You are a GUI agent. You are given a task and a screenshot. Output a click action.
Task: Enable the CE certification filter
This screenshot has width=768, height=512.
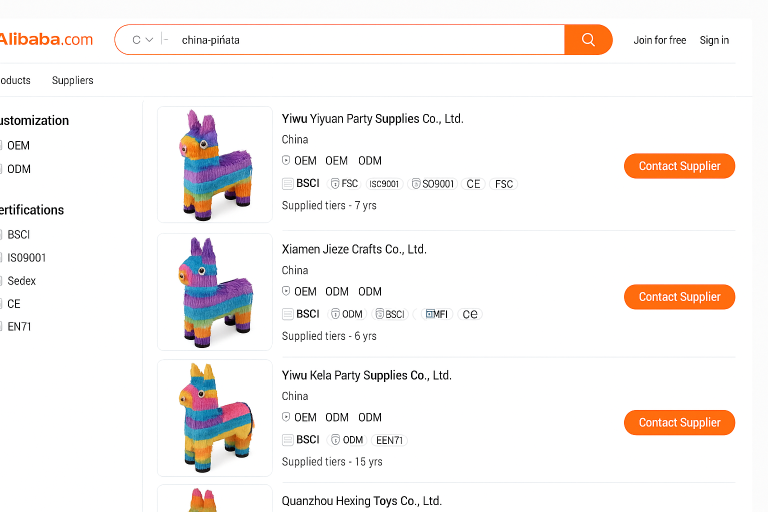(x=1, y=304)
